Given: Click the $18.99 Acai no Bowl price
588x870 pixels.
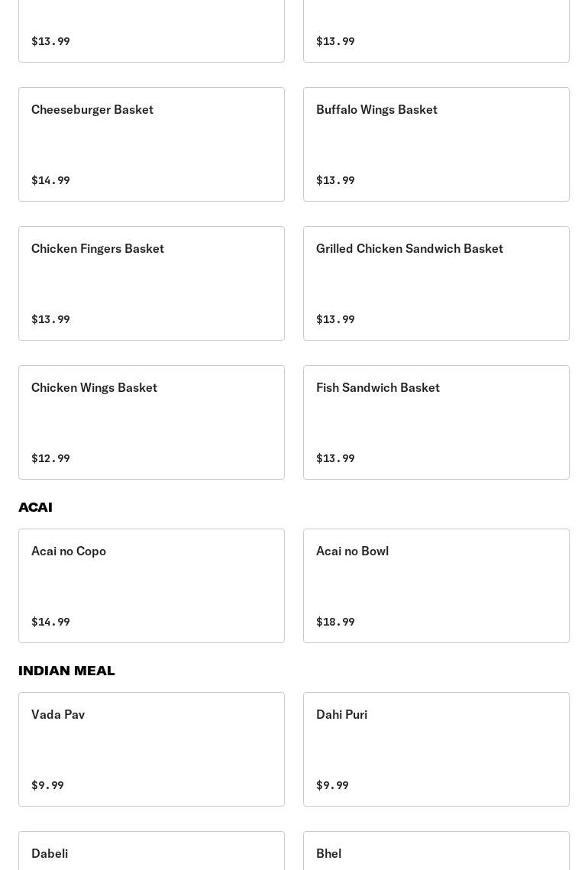Looking at the screenshot, I should 335,622.
